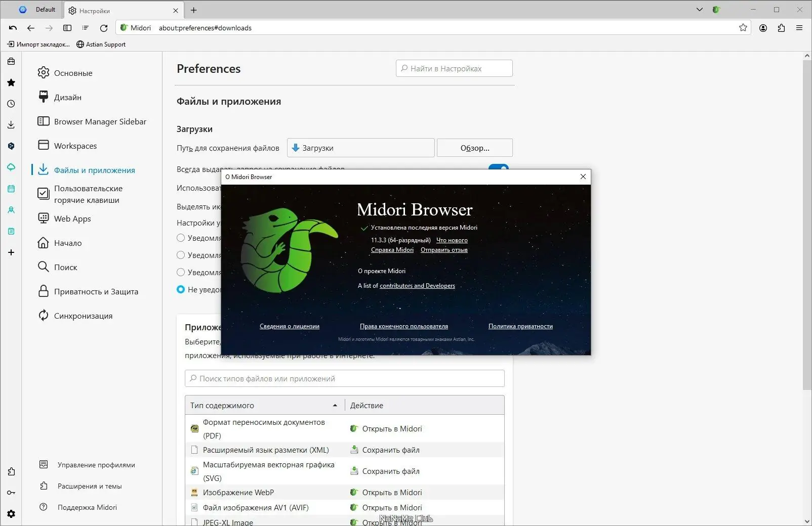Go back with the left arrow icon
The width and height of the screenshot is (812, 526).
(x=31, y=28)
